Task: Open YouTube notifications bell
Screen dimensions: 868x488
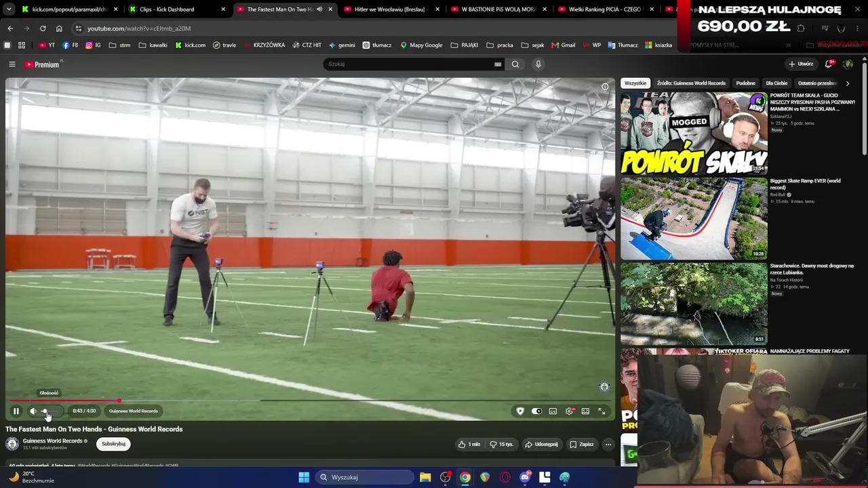Action: coord(828,64)
